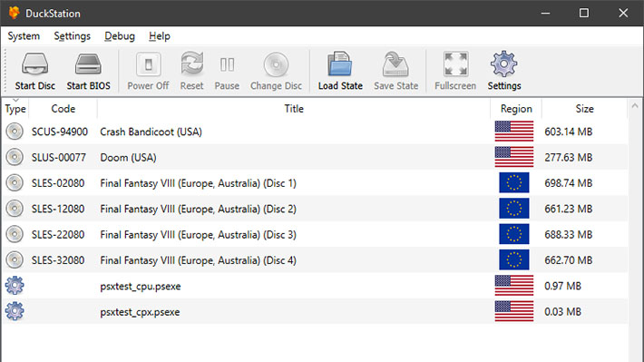Click the disc icon beside SLES-12080
This screenshot has height=362, width=644.
click(x=15, y=209)
